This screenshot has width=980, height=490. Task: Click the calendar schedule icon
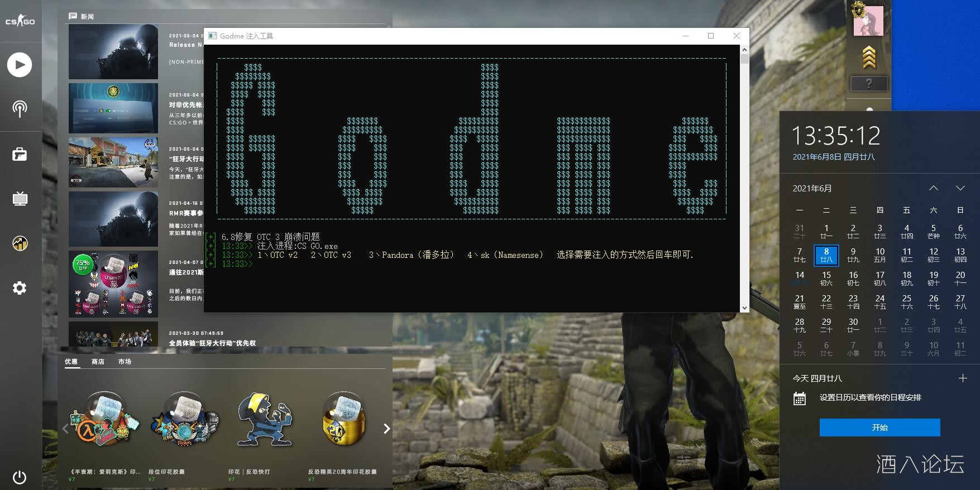tap(800, 398)
